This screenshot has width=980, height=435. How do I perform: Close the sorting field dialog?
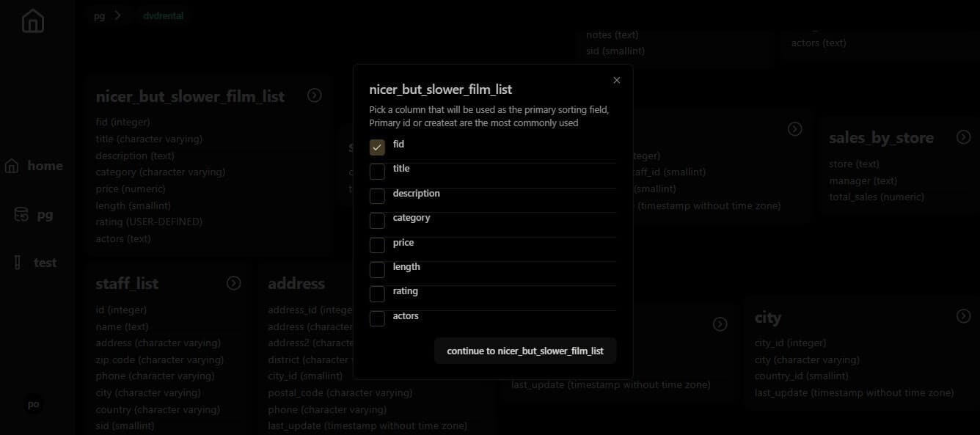(617, 80)
